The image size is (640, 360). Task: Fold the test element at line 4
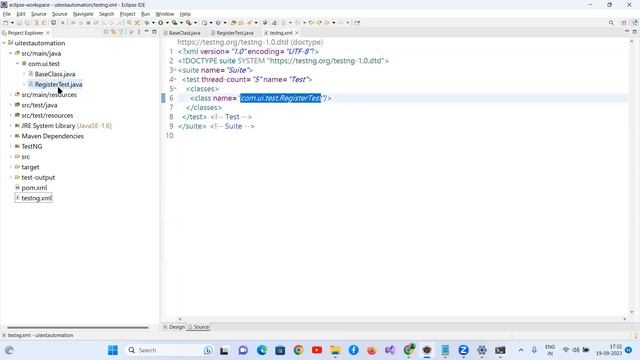click(x=176, y=80)
